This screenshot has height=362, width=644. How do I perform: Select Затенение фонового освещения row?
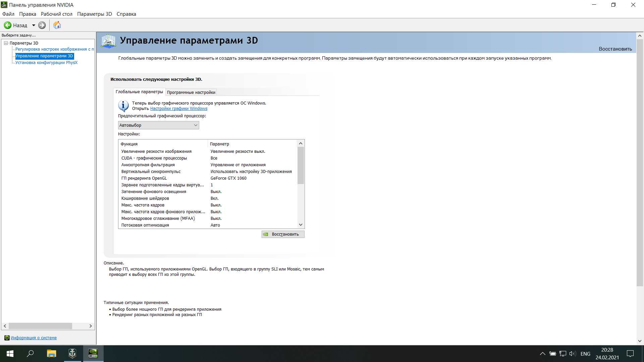point(208,192)
